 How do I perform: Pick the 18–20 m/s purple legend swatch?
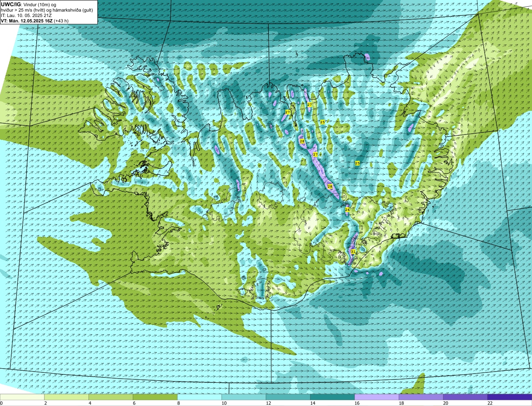421,397
